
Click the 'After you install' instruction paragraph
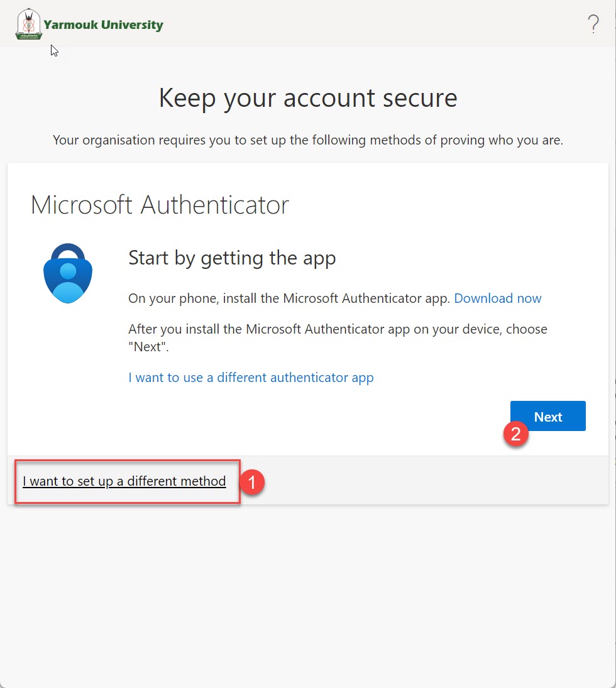tap(338, 338)
